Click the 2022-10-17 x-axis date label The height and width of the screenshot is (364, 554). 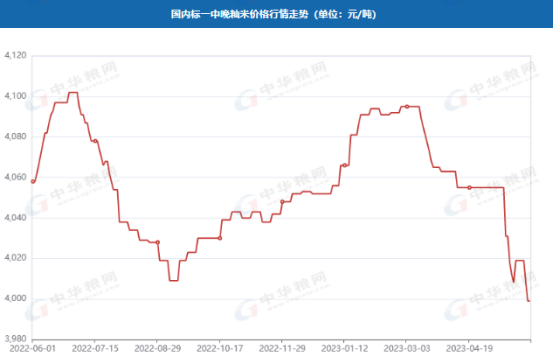tap(220, 349)
